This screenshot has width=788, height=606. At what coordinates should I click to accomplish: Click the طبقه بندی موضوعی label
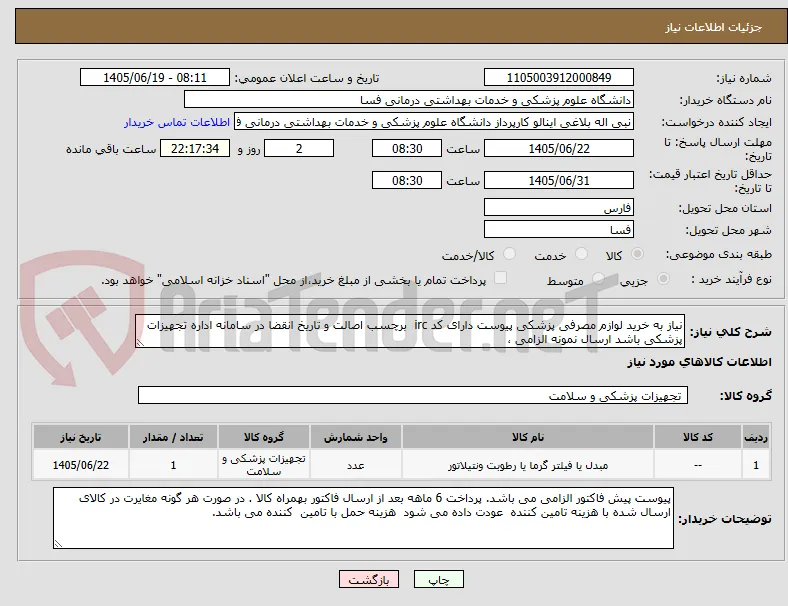pos(719,254)
